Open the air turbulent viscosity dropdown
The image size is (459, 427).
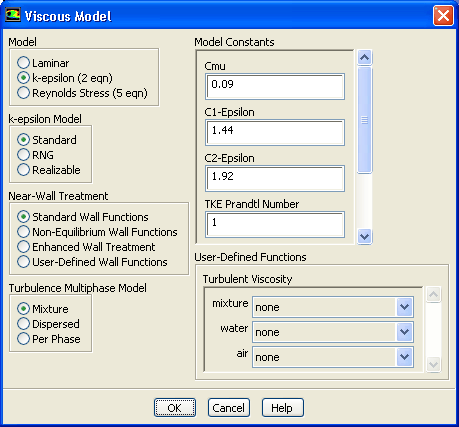coord(405,357)
